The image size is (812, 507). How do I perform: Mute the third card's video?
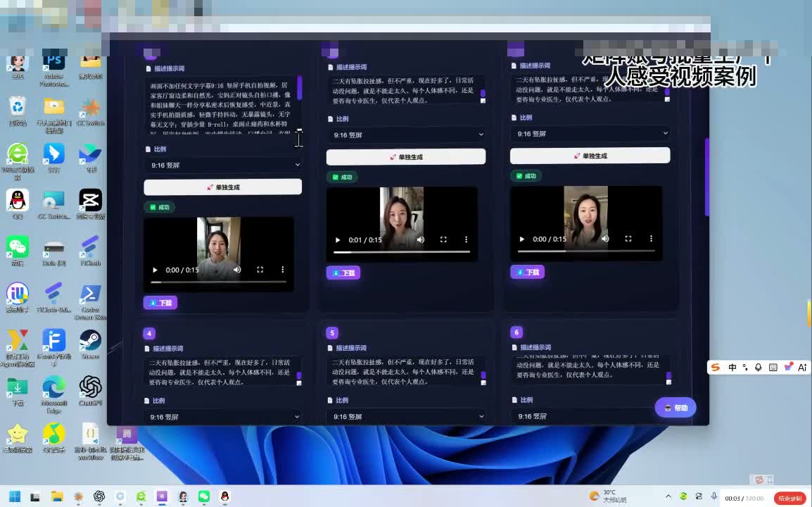(605, 239)
